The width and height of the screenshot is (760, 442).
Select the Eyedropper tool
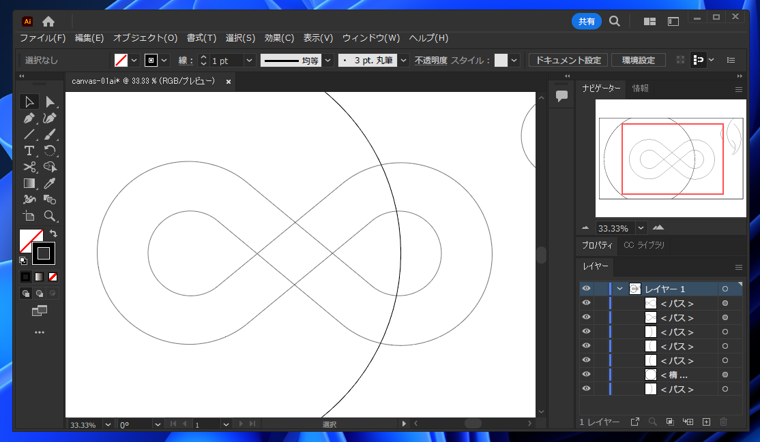coord(49,183)
